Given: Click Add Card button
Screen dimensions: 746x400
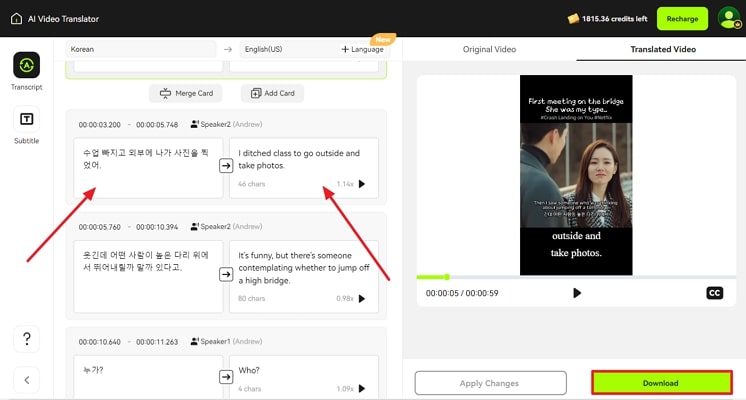Looking at the screenshot, I should (x=273, y=93).
